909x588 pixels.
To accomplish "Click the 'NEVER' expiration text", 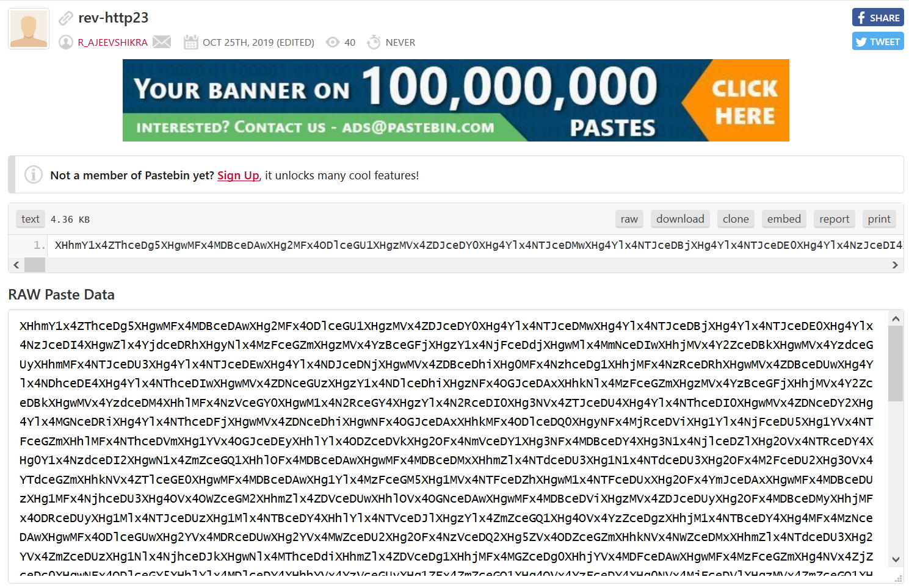I will click(x=400, y=42).
